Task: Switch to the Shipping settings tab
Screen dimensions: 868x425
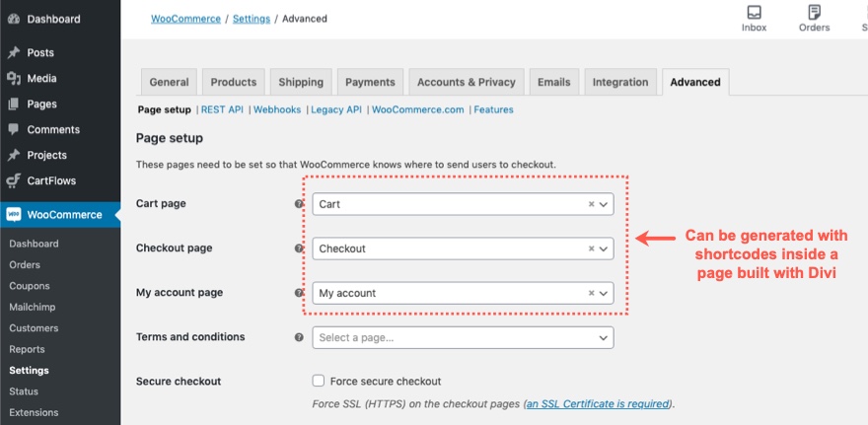Action: point(301,82)
